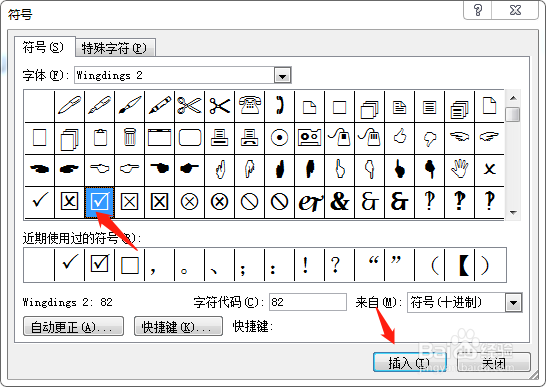546x387 pixels.
Task: Click the 自动更正(A)... button
Action: (73, 326)
